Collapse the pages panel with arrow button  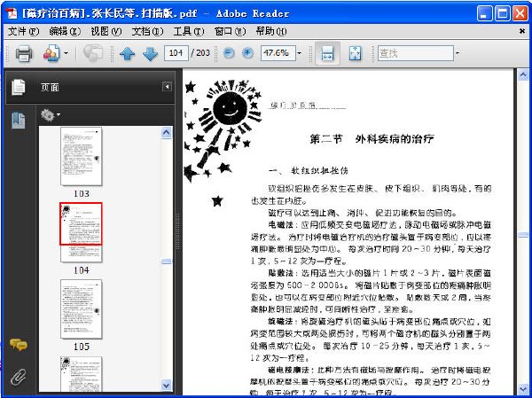coord(167,87)
